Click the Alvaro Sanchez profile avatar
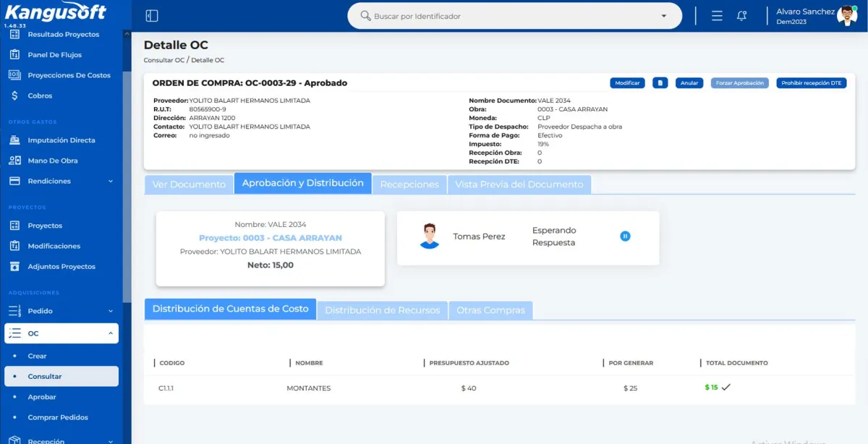Viewport: 868px width, 444px height. click(x=847, y=16)
